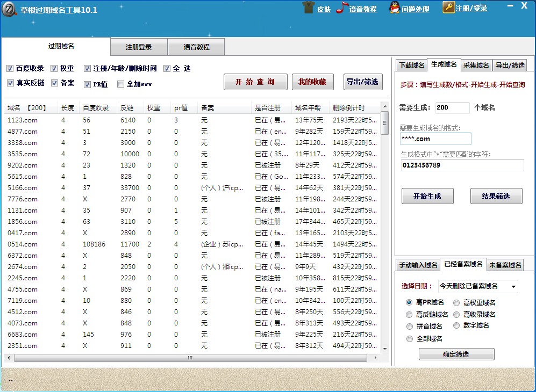The height and width of the screenshot is (392, 536).
Task: Select the 数字域名 radio button
Action: pyautogui.click(x=456, y=325)
